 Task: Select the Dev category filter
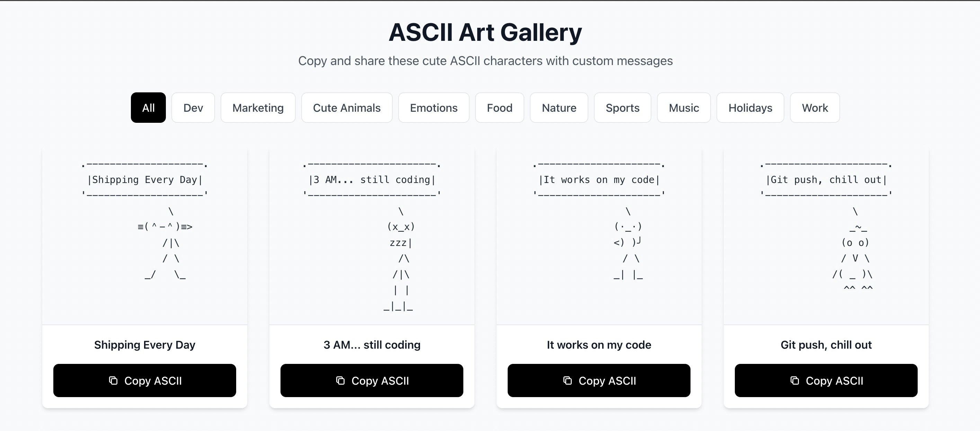pyautogui.click(x=193, y=108)
